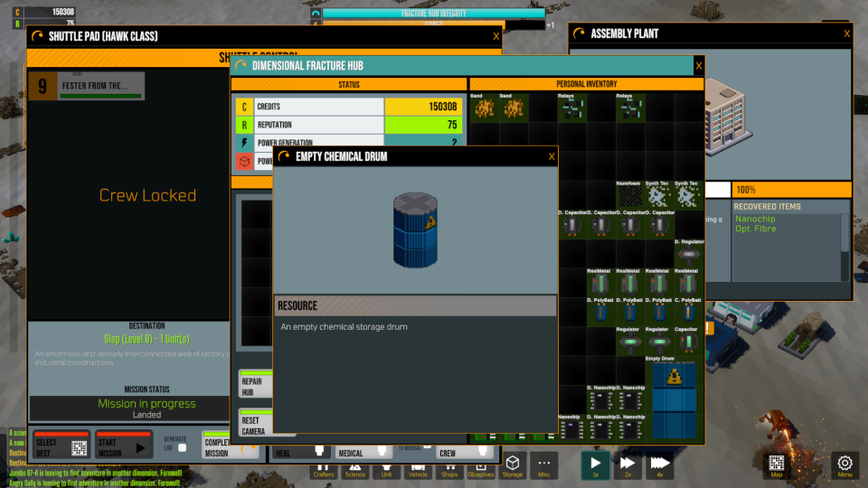Open the Misc menu
The image size is (868, 488).
[543, 465]
